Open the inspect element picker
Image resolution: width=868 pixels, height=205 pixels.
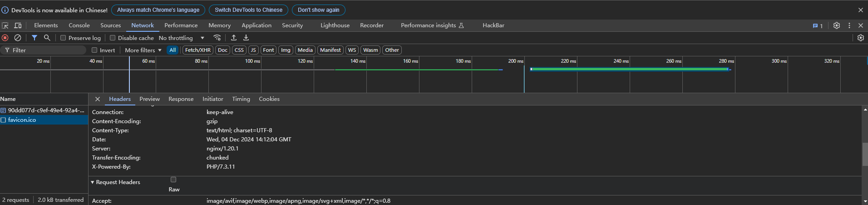[5, 25]
